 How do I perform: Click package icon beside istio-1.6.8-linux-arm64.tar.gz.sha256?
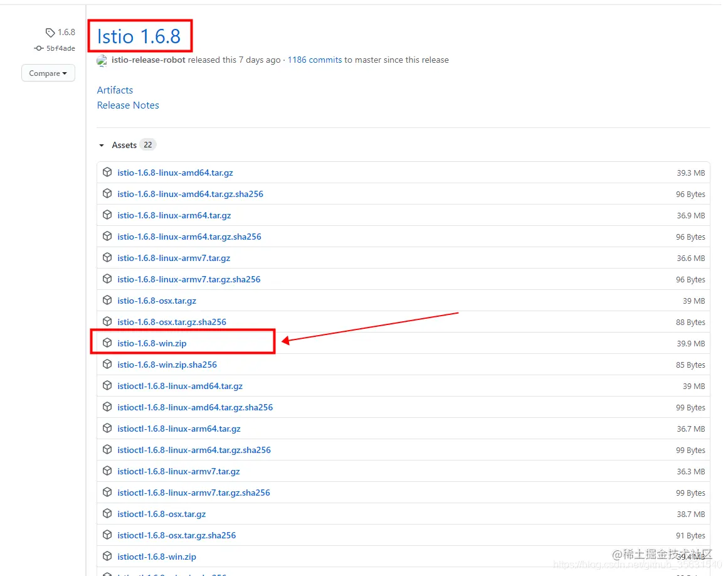pos(107,237)
